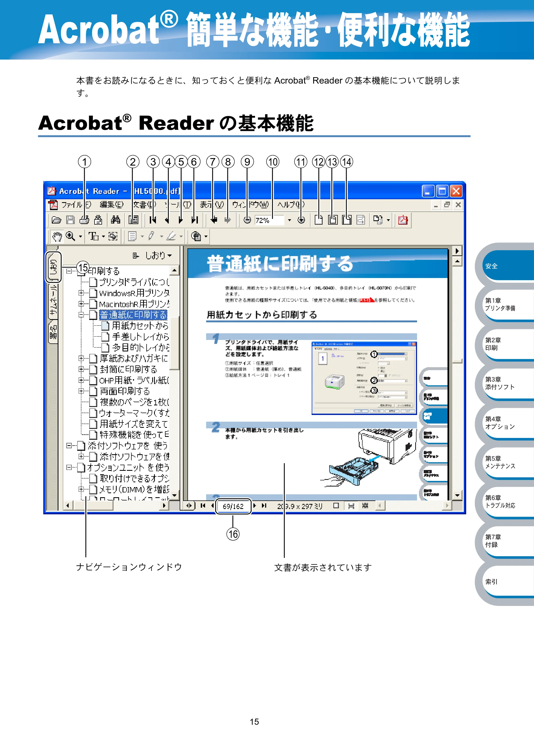The height and width of the screenshot is (756, 534).
Task: Click the 69/162 page number field
Action: [233, 506]
